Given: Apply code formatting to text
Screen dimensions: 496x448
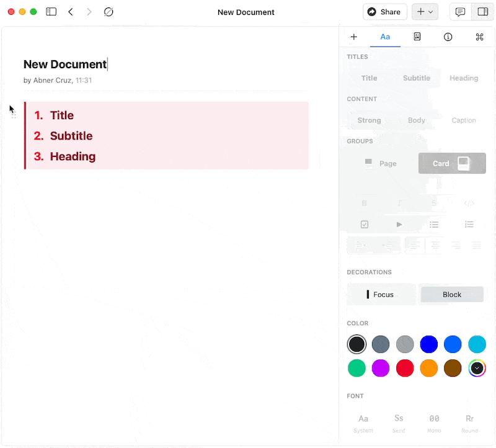Looking at the screenshot, I should [469, 203].
